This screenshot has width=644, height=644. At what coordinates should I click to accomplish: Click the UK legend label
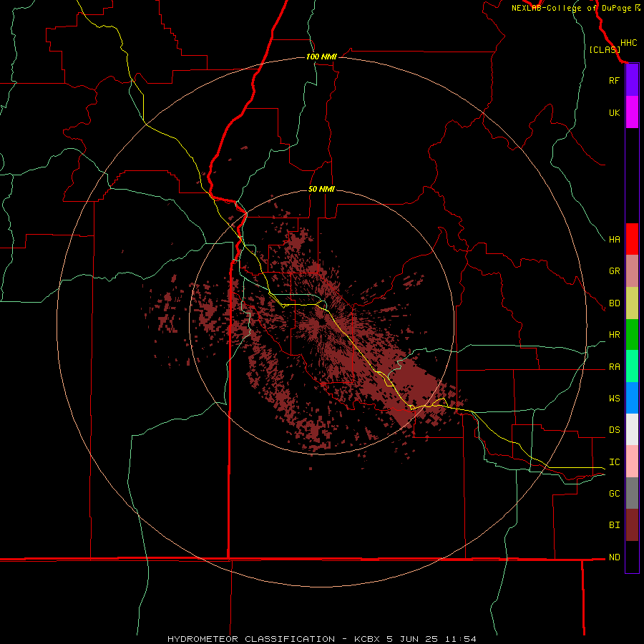pos(614,113)
